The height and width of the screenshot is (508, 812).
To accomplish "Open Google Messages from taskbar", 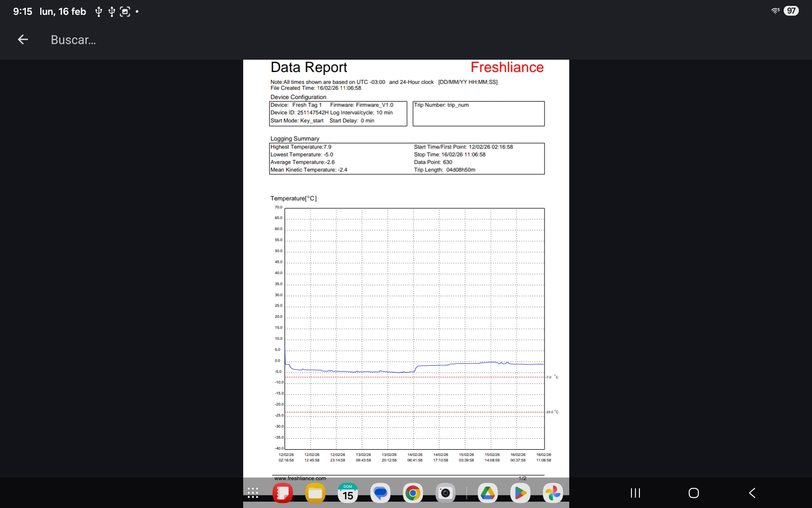I will [x=380, y=493].
